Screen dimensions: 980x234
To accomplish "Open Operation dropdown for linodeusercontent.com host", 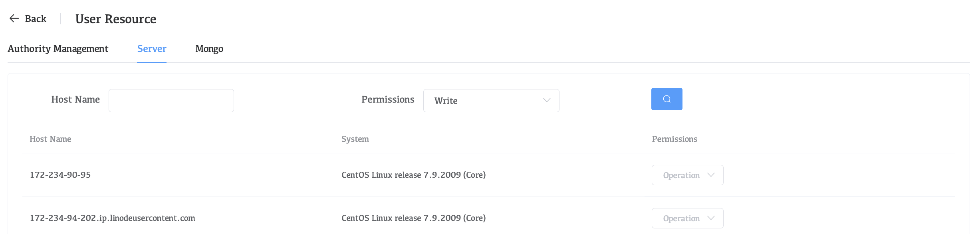I will tap(687, 218).
